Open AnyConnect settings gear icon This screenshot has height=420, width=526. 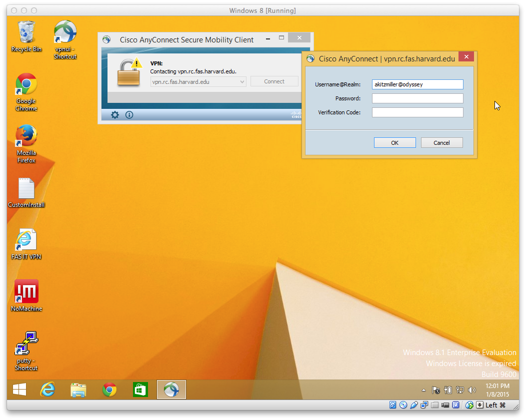(x=114, y=115)
